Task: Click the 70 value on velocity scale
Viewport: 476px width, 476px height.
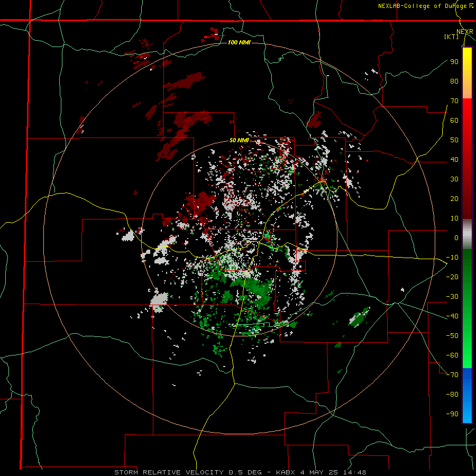Action: point(454,101)
